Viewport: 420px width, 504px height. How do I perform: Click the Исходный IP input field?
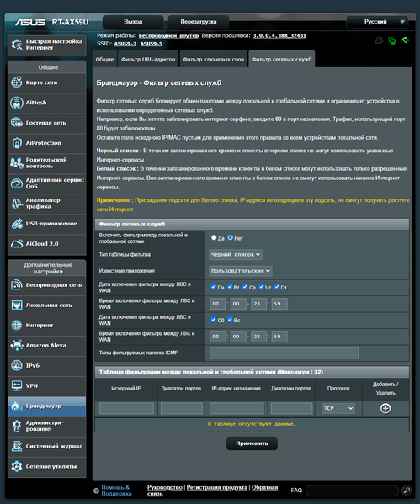126,408
